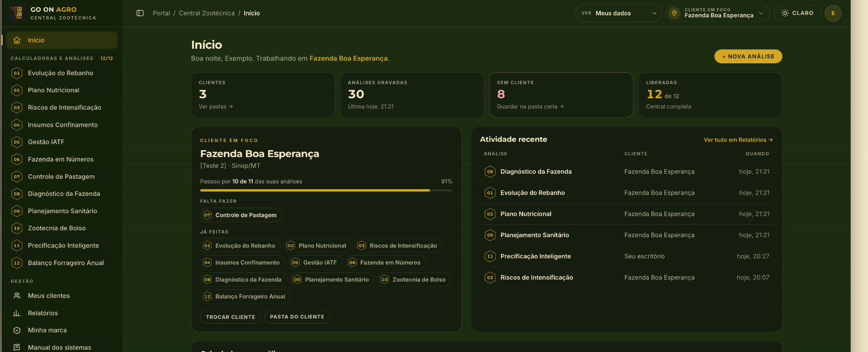Follow Ver tudo em Relatórios link
Image resolution: width=868 pixels, height=352 pixels.
[738, 140]
